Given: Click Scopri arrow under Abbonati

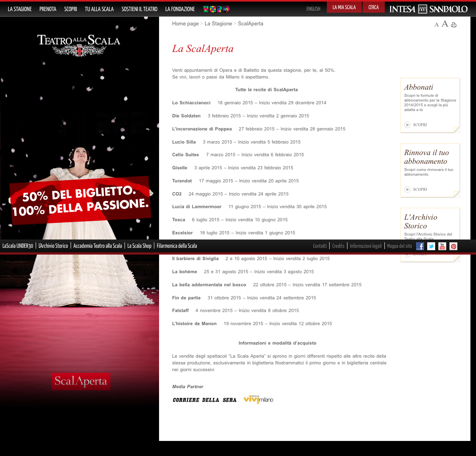Looking at the screenshot, I should pos(407,125).
